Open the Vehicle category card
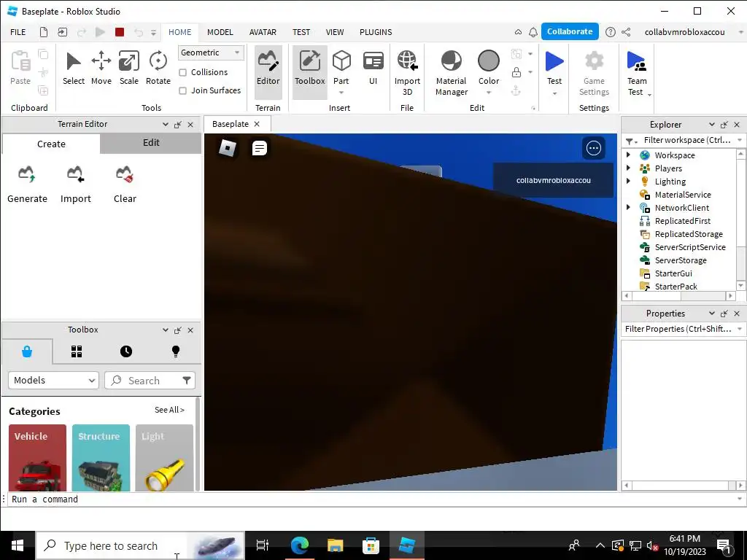Image resolution: width=747 pixels, height=560 pixels. point(37,458)
